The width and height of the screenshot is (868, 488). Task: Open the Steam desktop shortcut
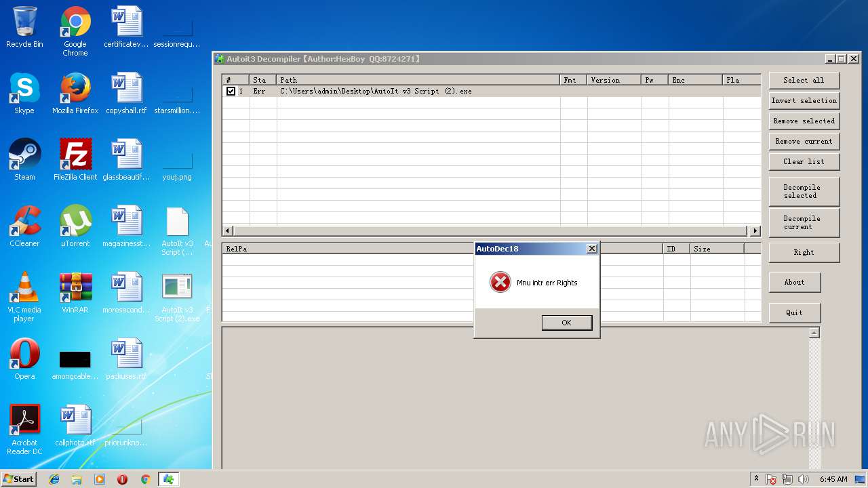click(x=24, y=161)
